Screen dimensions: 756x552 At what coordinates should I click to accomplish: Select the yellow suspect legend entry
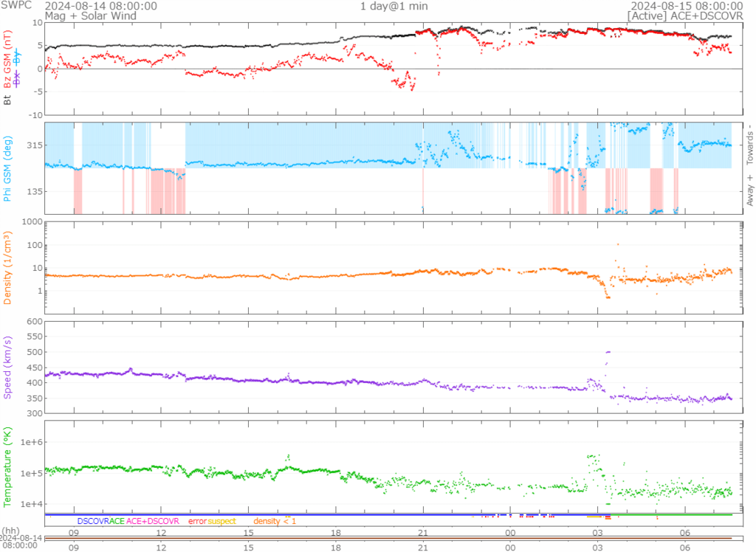click(221, 521)
